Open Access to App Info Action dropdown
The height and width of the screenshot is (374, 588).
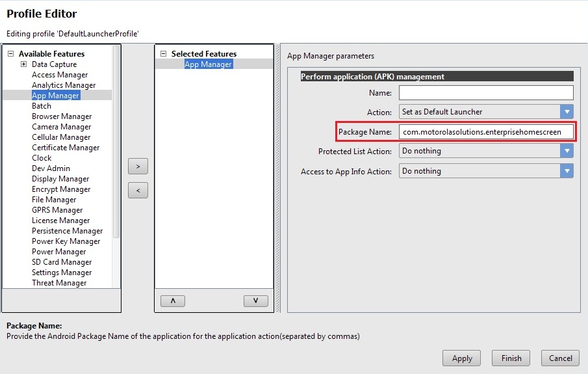tap(567, 171)
